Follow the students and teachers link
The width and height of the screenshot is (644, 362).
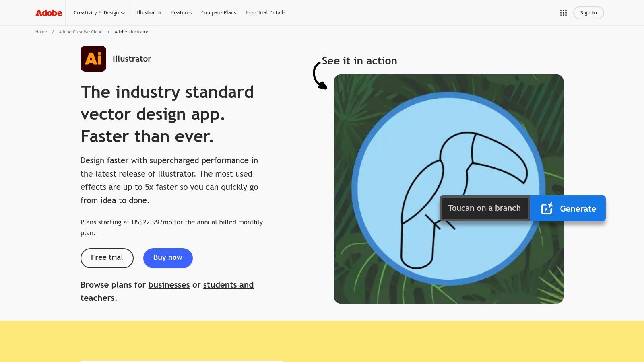(x=228, y=285)
